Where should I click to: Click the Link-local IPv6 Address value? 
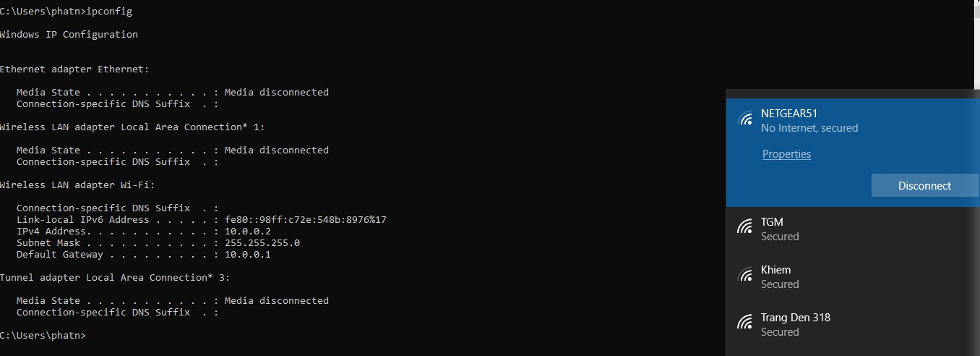tap(306, 220)
